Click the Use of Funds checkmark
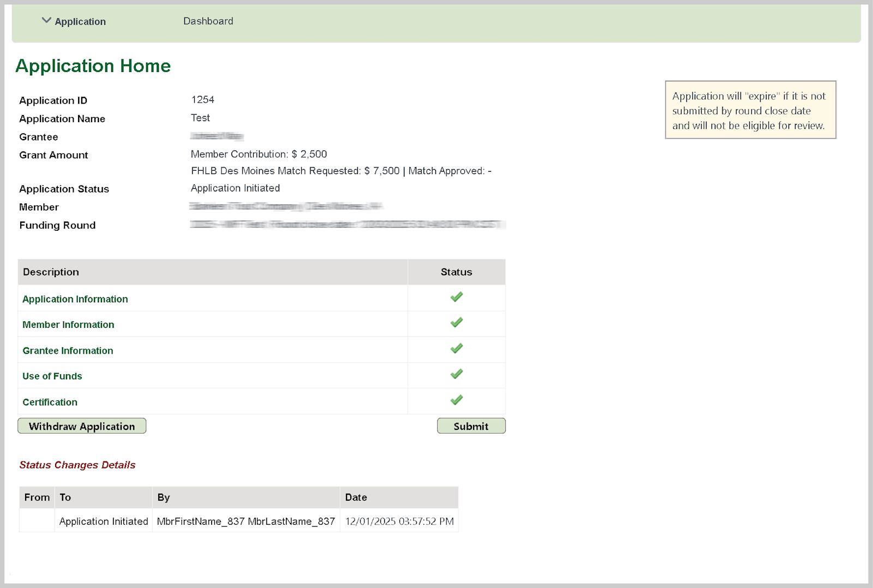The width and height of the screenshot is (873, 588). [x=456, y=374]
